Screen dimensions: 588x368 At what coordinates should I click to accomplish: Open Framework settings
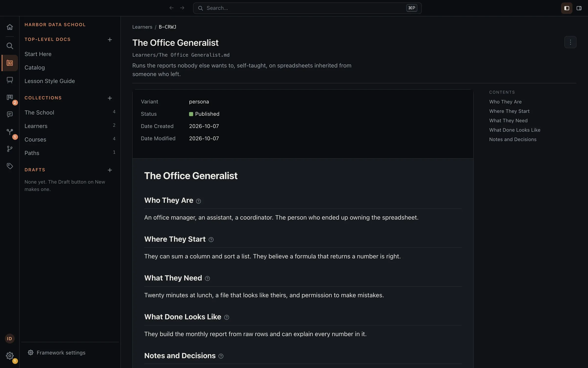tap(57, 353)
